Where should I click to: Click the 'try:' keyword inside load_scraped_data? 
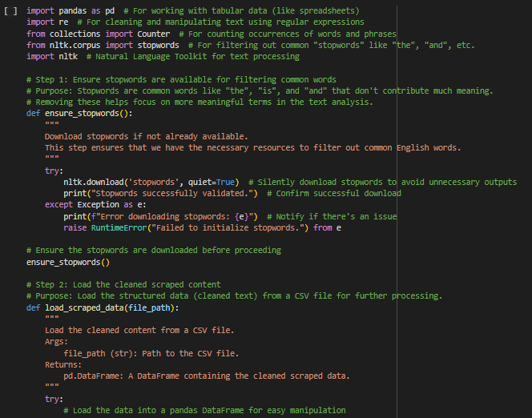click(54, 399)
